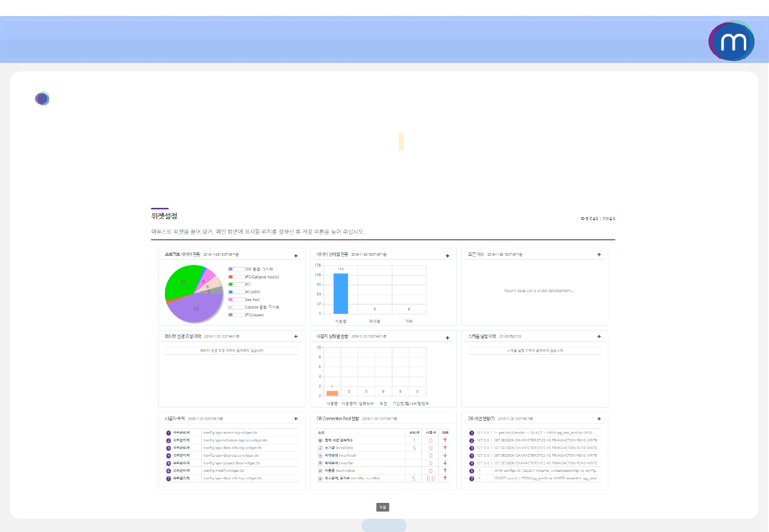Click the plus icon on 사용자 상태별 현황 widget

click(x=448, y=338)
